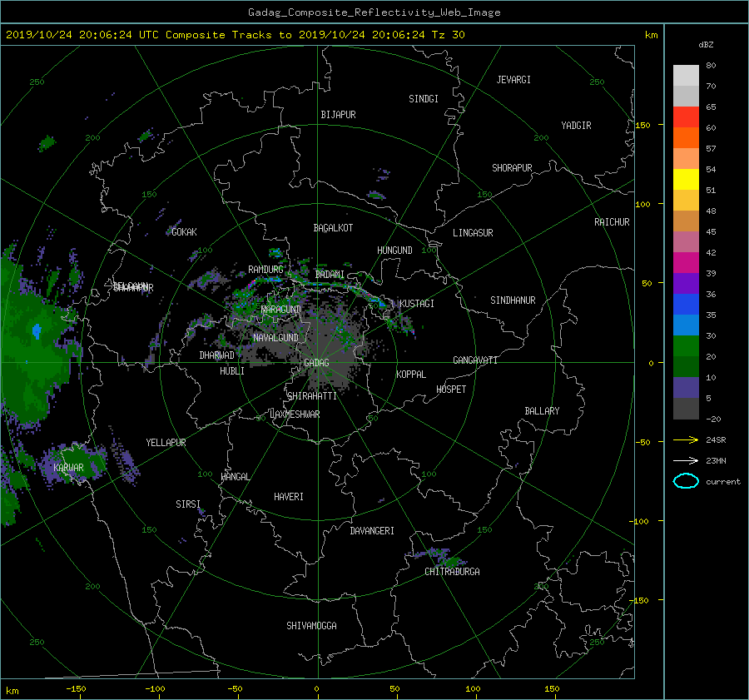Screen dimensions: 749x700
Task: Click the GOKAK city label
Action: (x=184, y=232)
